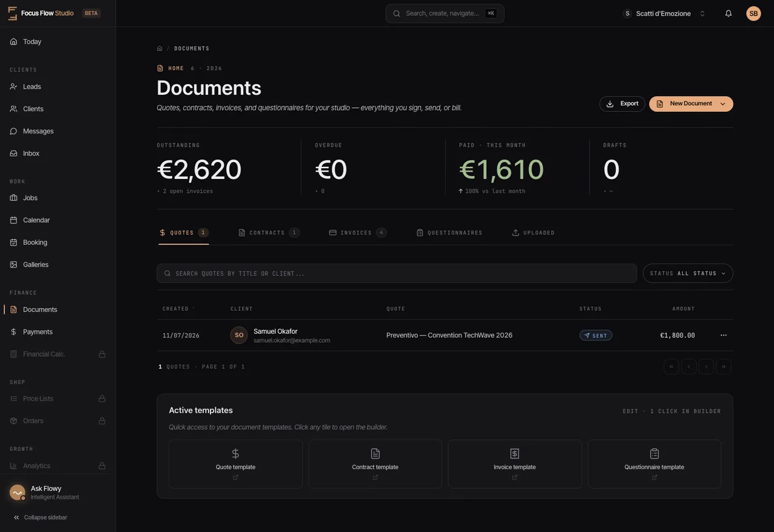This screenshot has height=532, width=774.
Task: Sort the table by Created column
Action: click(178, 309)
